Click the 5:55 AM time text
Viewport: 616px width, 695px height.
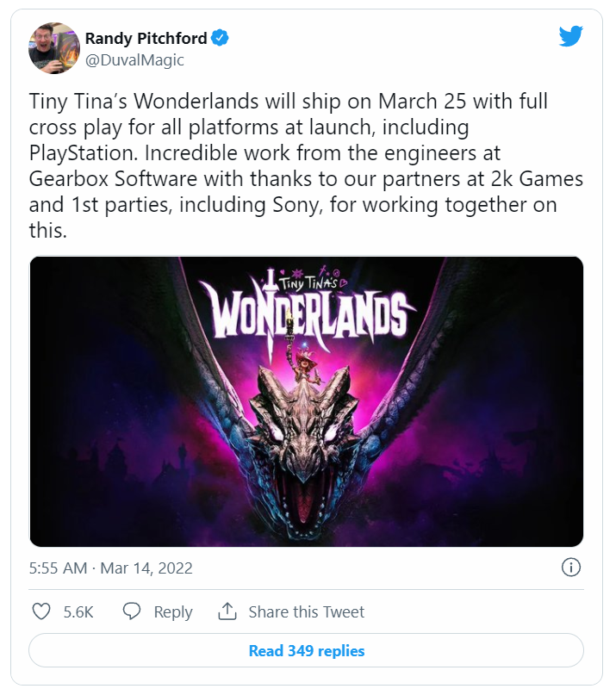[58, 568]
